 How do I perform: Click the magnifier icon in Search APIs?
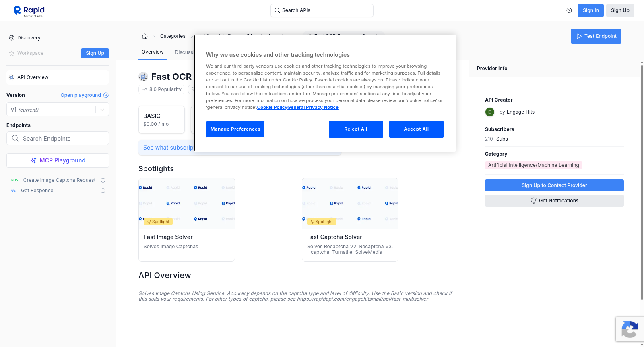[x=277, y=10]
